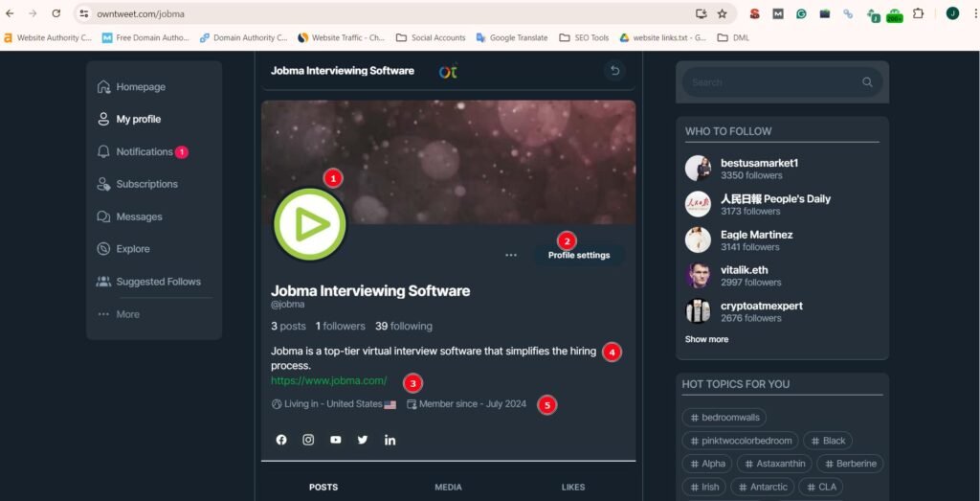
Task: Click the site info icon in the address bar
Action: pyautogui.click(x=84, y=13)
